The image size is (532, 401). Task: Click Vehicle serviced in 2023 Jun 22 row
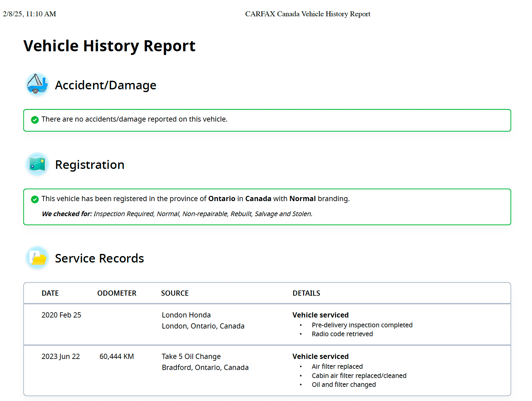pos(321,356)
